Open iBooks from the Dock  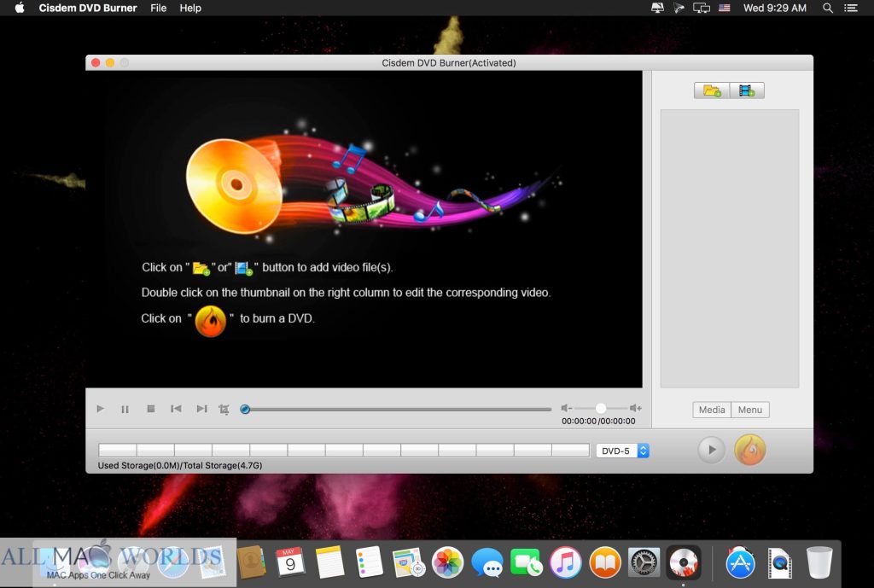(605, 562)
